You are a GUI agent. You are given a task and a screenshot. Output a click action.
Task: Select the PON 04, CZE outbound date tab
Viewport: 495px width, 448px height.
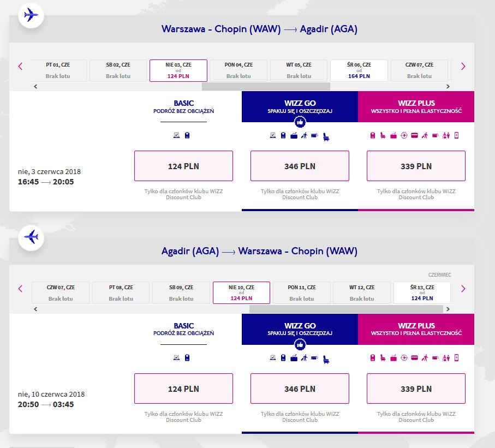coord(238,70)
